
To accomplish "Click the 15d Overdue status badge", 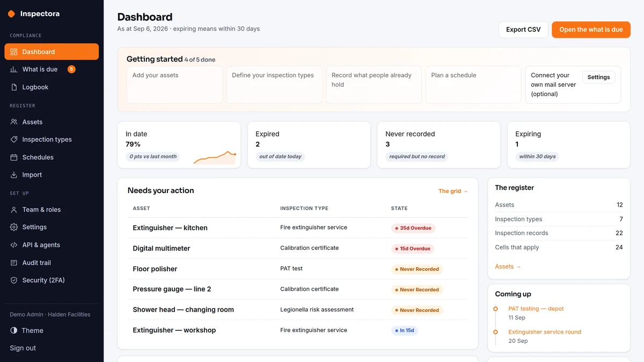I will (x=413, y=248).
